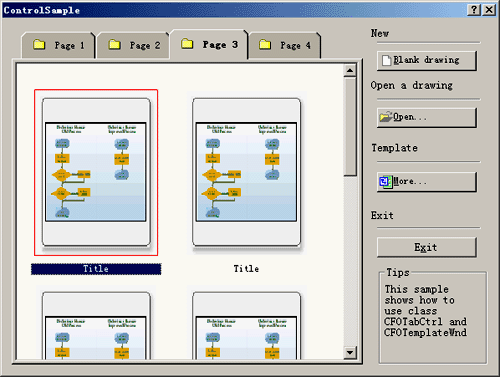This screenshot has width=500, height=377.
Task: Select the red-outlined flowchart template thumbnail
Action: pos(96,172)
